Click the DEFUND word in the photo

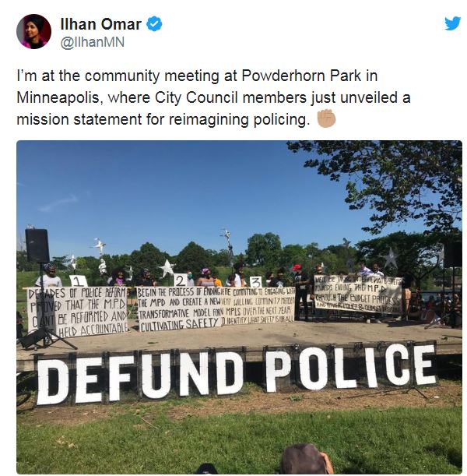pyautogui.click(x=140, y=379)
